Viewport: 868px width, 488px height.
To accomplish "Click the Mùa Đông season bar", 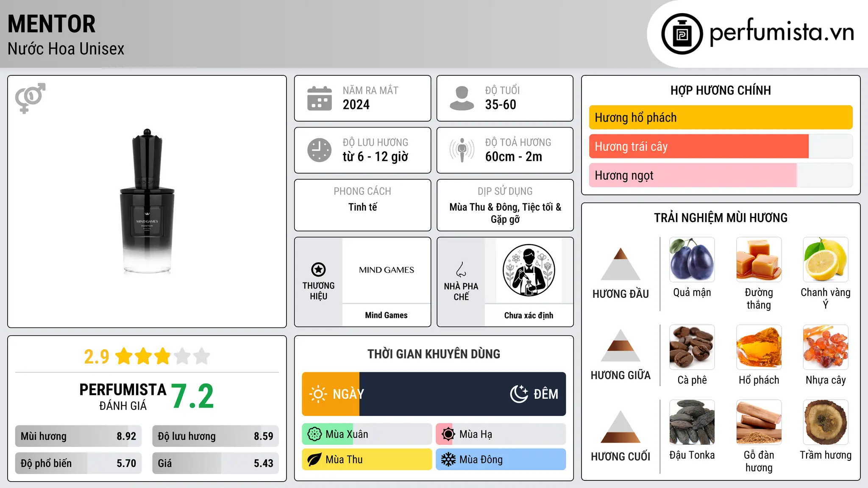I will pyautogui.click(x=501, y=460).
